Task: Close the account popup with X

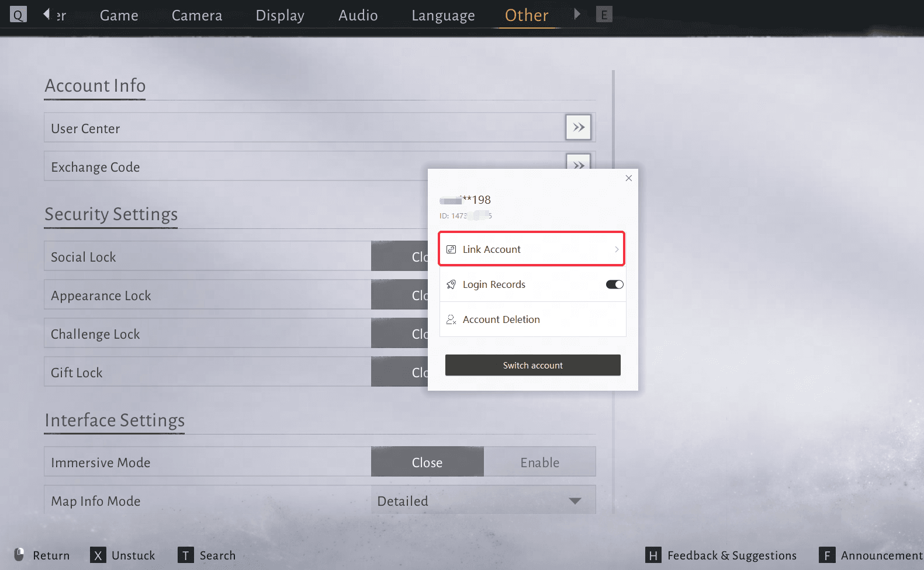Action: (629, 178)
